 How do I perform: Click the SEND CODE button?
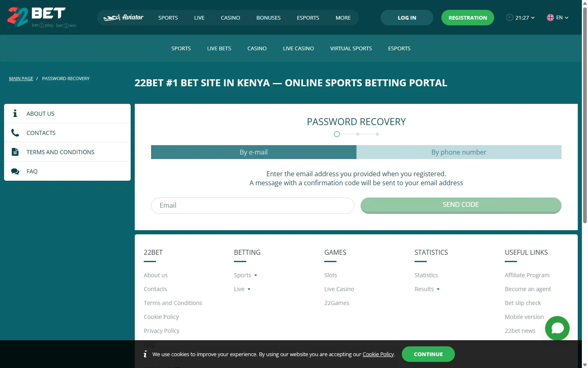461,205
